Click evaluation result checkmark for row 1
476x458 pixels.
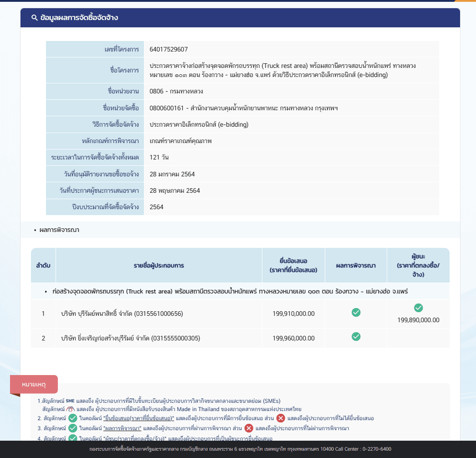356,312
